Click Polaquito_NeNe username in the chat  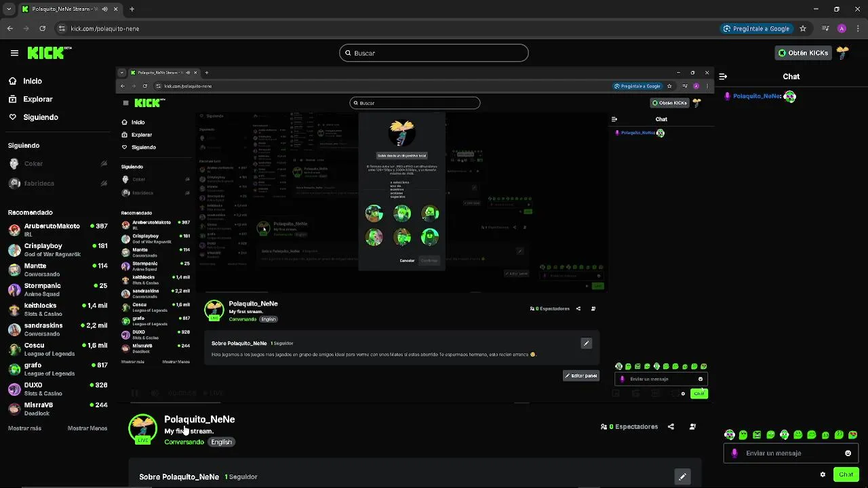coord(757,96)
